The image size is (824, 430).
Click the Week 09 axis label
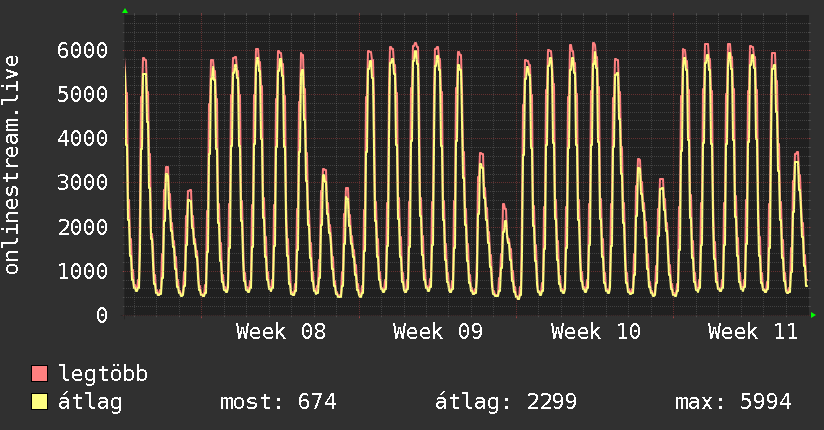point(438,332)
